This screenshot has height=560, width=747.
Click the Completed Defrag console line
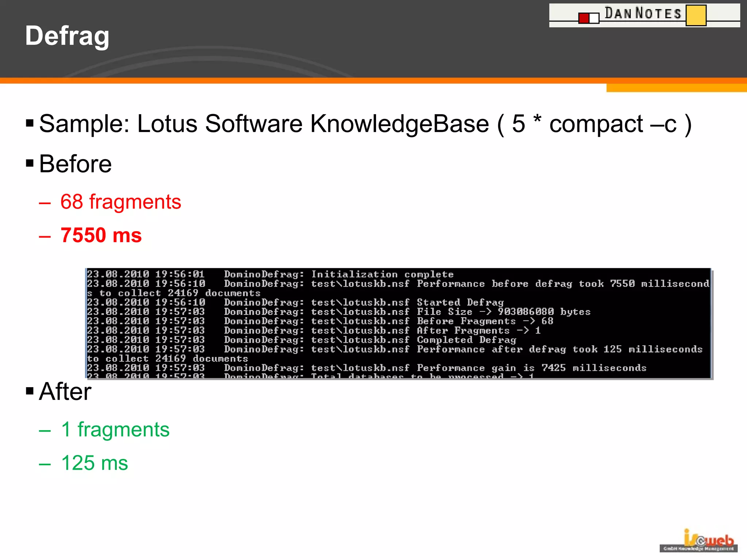[x=302, y=340]
